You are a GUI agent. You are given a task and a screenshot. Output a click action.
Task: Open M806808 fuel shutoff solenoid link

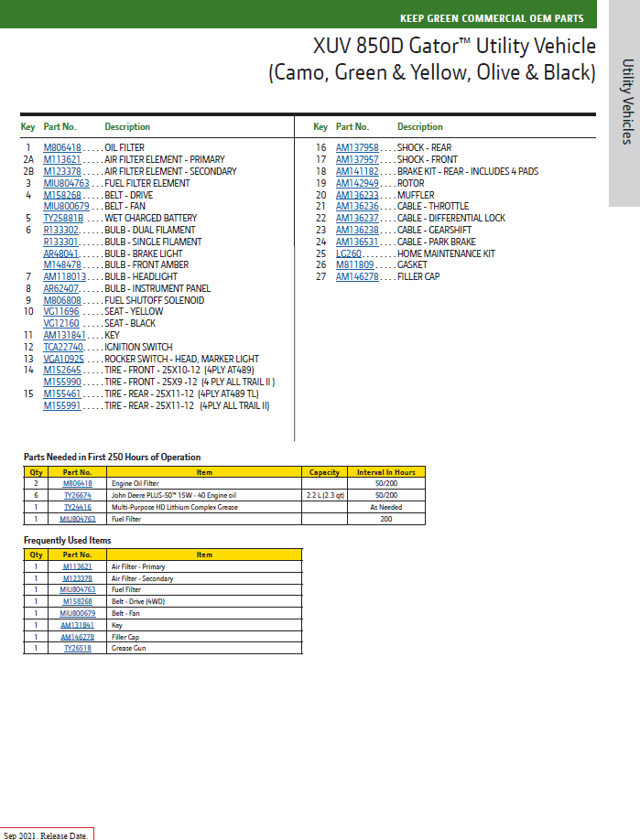click(x=62, y=300)
